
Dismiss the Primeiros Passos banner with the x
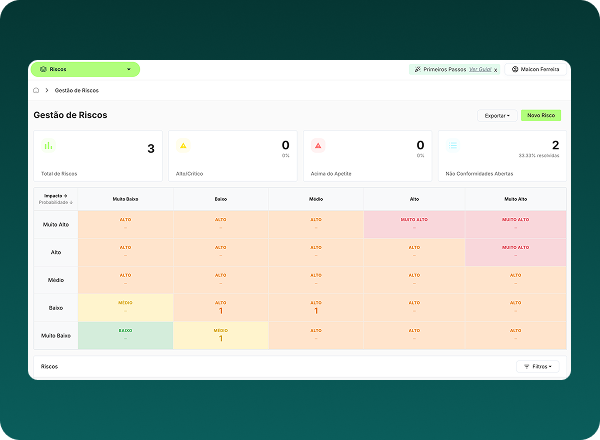[495, 70]
